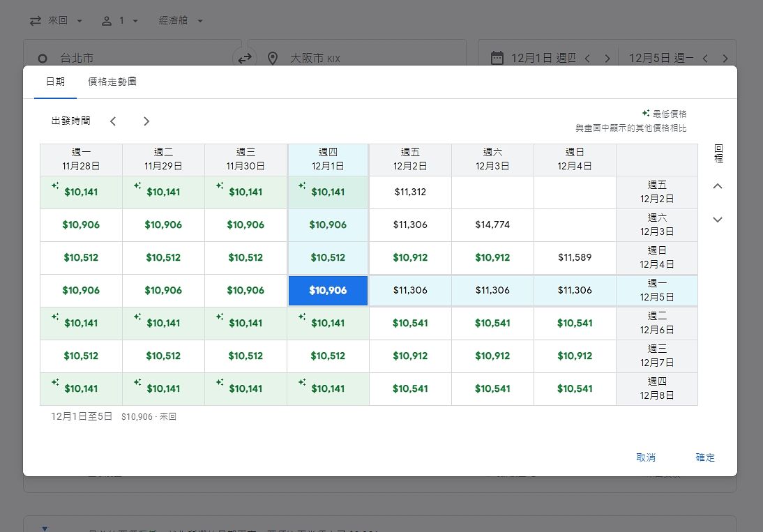Select the 日期 tab
Screen dimensions: 763x532
click(56, 82)
